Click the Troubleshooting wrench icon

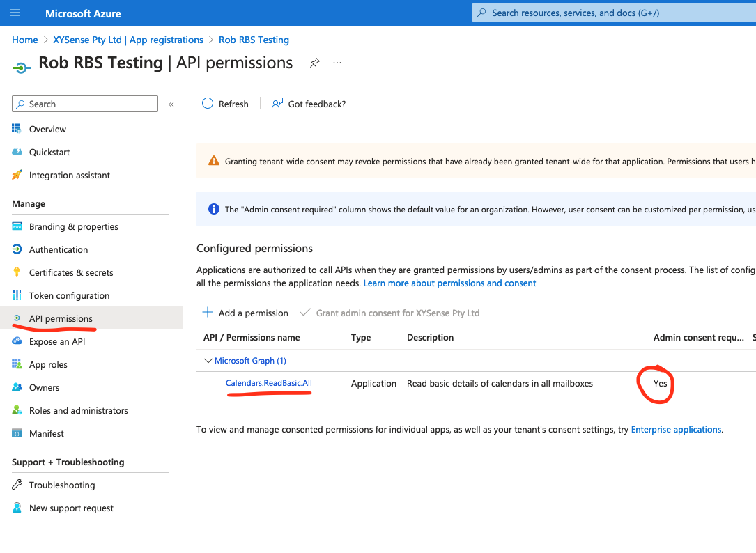pyautogui.click(x=17, y=485)
